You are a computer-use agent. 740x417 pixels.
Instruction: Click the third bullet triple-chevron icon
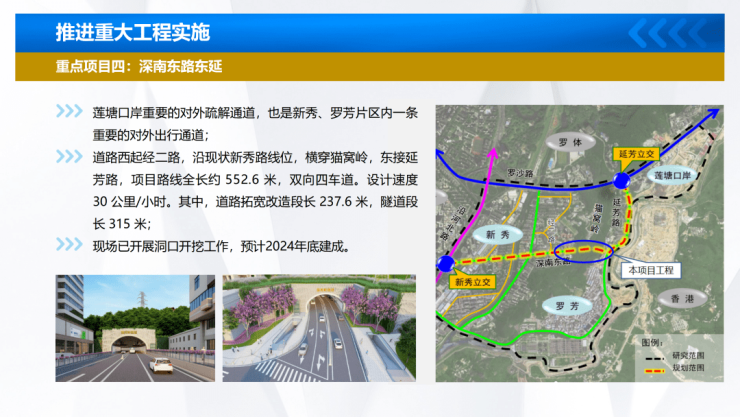69,244
